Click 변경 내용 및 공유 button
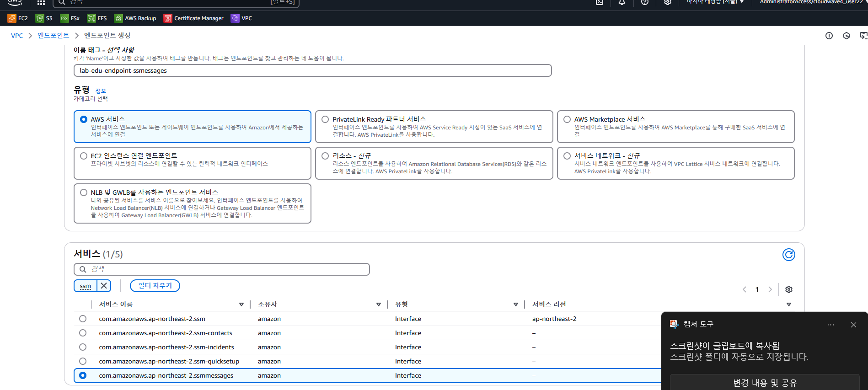 tap(765, 383)
